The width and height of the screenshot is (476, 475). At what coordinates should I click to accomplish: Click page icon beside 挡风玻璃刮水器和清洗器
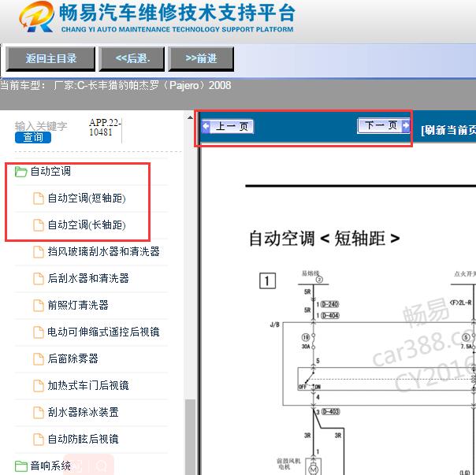[39, 252]
